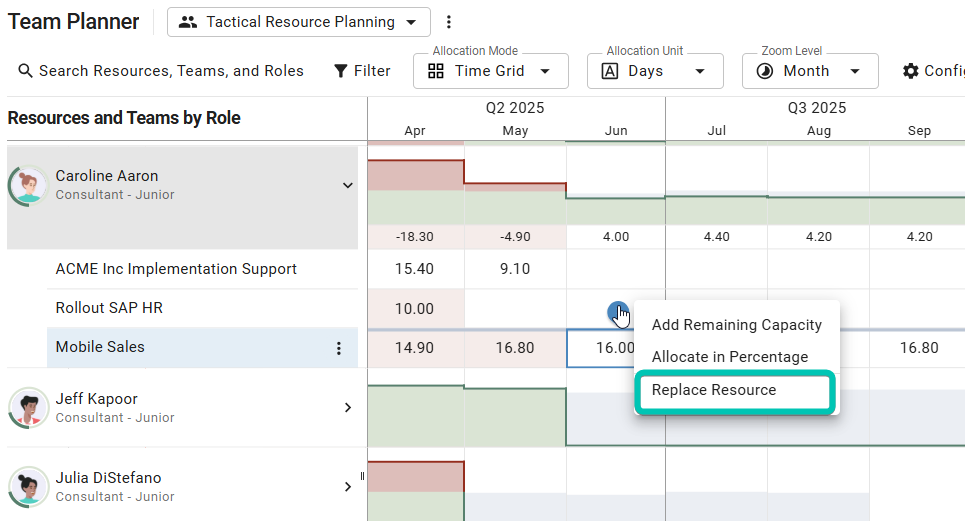Click the May month header
Viewport: 965px width, 521px height.
point(515,131)
